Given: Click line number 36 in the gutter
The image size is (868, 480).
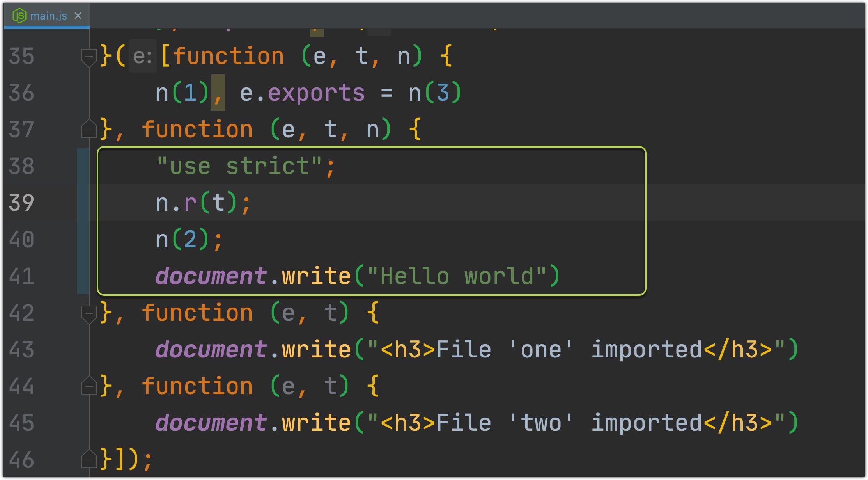Looking at the screenshot, I should coord(21,93).
